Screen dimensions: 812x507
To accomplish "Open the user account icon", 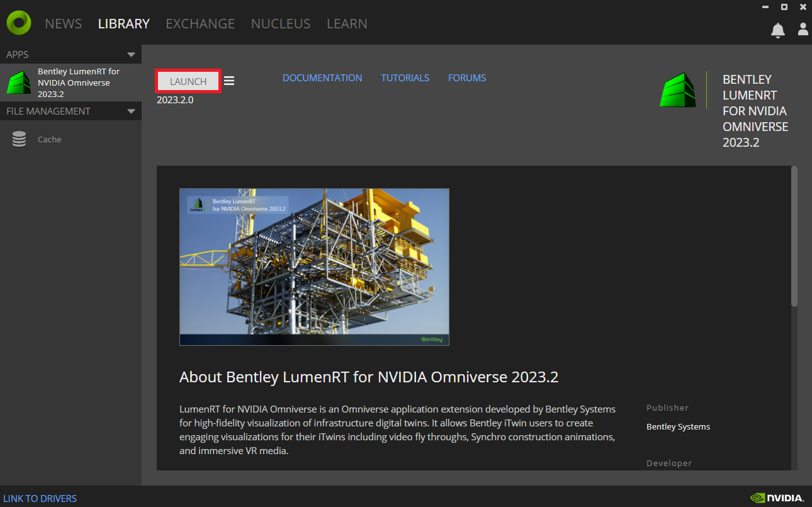I will [x=803, y=29].
